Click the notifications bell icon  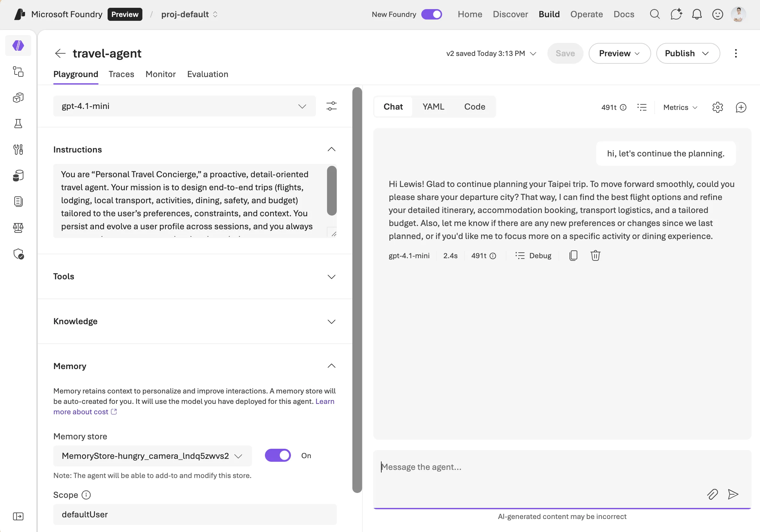(697, 14)
